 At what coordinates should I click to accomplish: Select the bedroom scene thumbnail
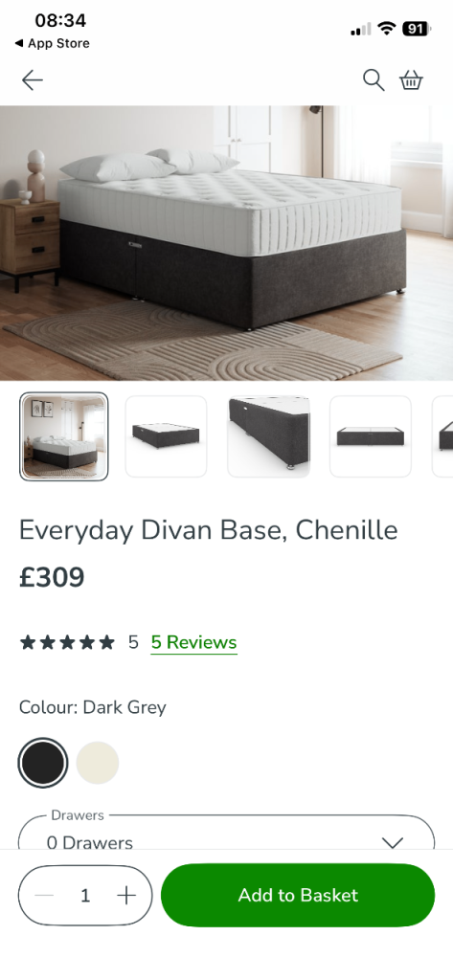click(x=64, y=436)
